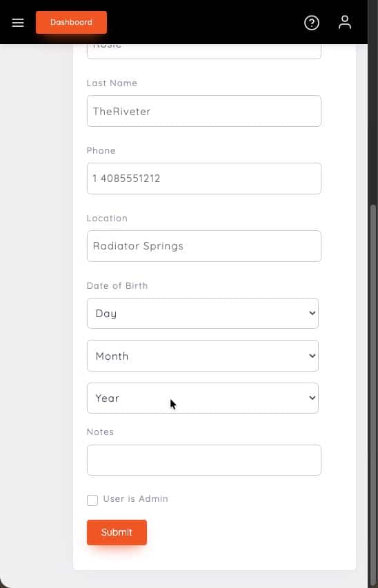Screen dimensions: 378x588
Task: Enable the User is Admin checkbox
Action: (92, 500)
